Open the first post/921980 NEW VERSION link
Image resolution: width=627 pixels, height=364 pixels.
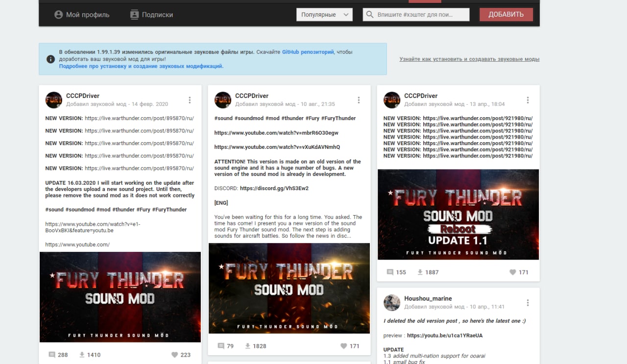[x=478, y=118]
